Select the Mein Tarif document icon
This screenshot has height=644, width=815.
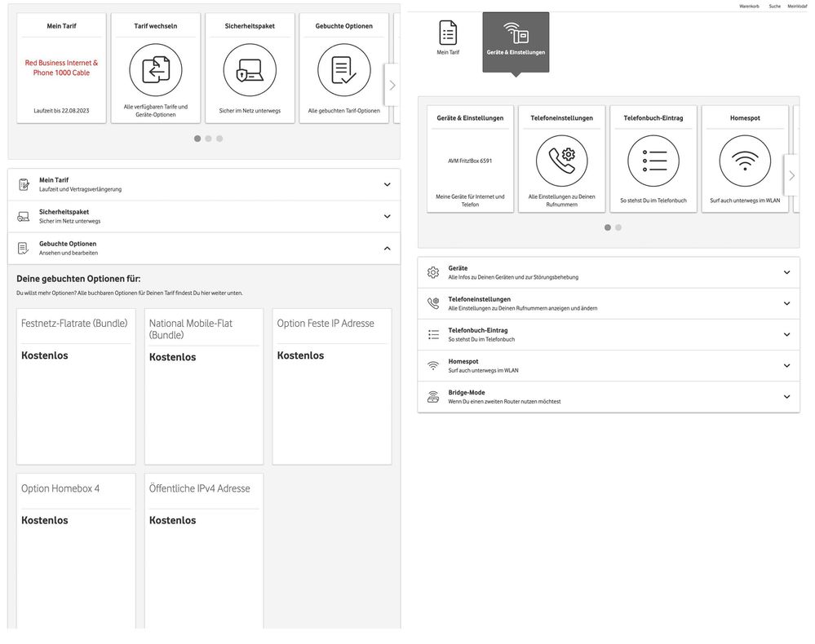[448, 33]
